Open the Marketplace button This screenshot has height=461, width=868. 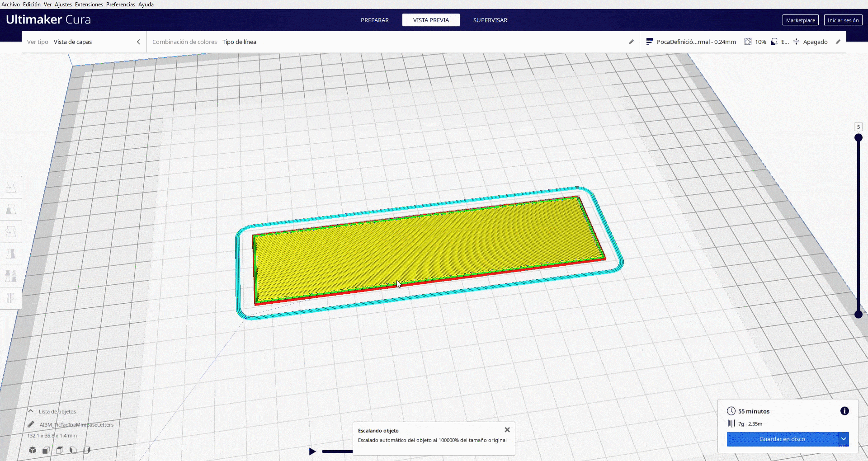(800, 20)
